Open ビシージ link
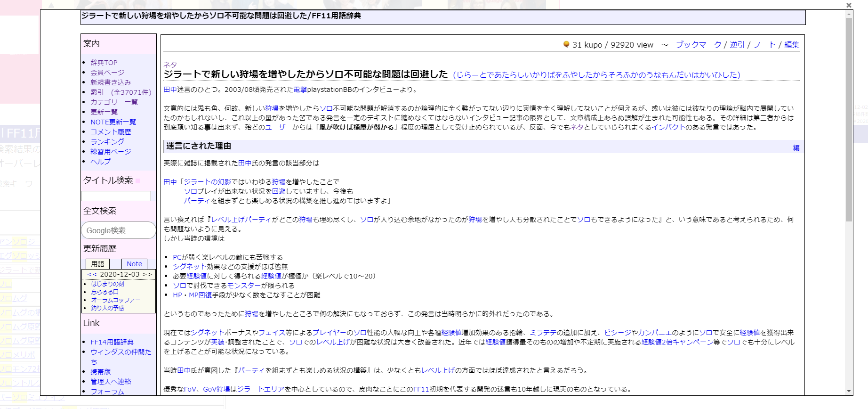The width and height of the screenshot is (868, 409). pos(618,333)
